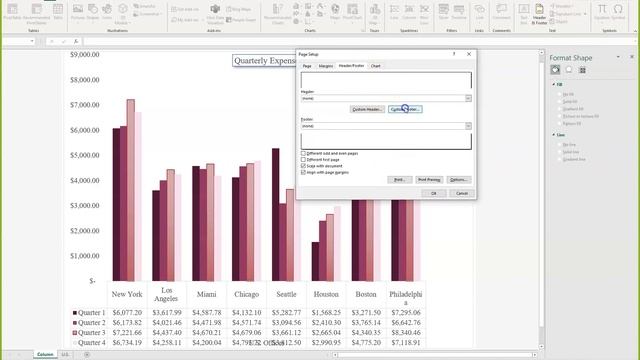Switch to the Chart tab in dialog
Image resolution: width=640 pixels, height=360 pixels.
click(376, 66)
